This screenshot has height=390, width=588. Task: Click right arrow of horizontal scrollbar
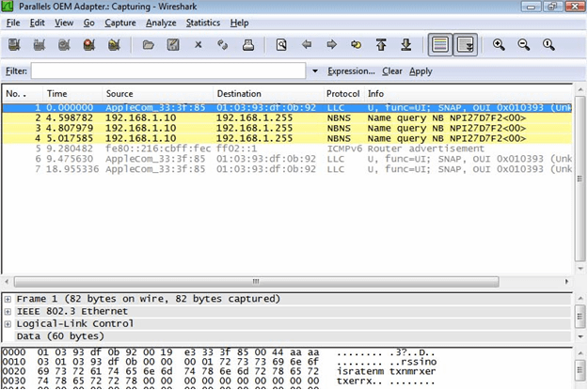tap(566, 281)
